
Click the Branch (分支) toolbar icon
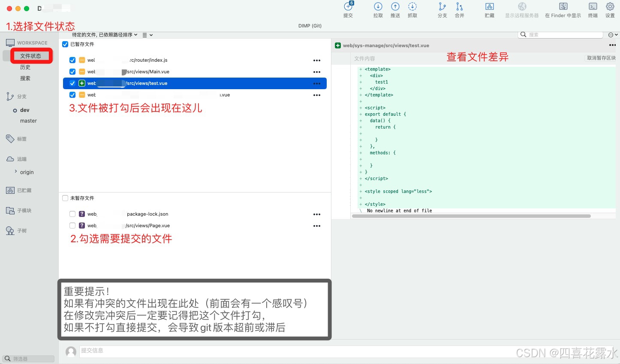442,6
